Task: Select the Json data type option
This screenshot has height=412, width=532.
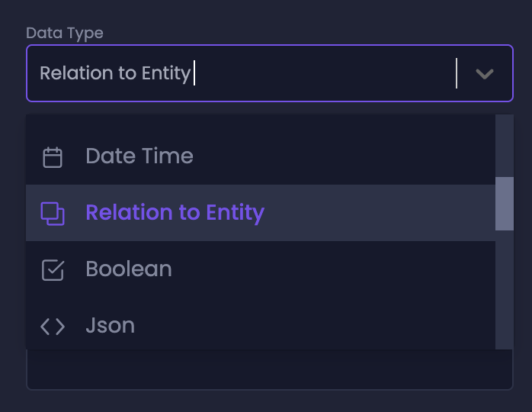Action: [x=111, y=326]
